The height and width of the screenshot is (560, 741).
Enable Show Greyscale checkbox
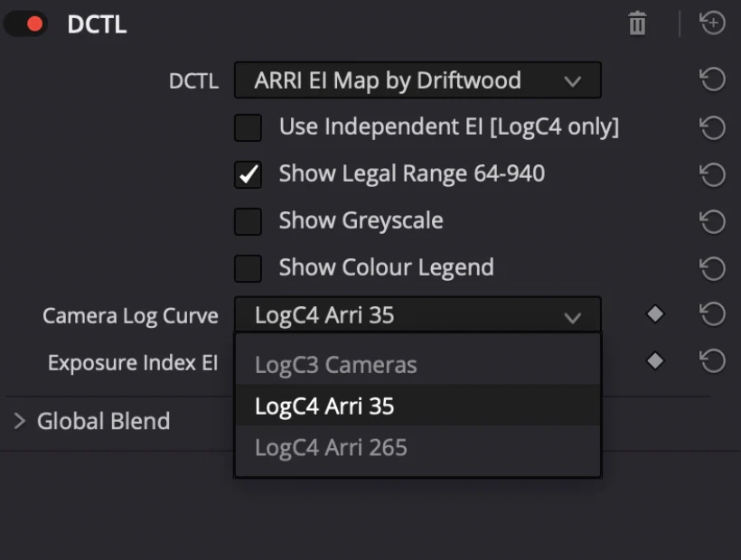248,221
